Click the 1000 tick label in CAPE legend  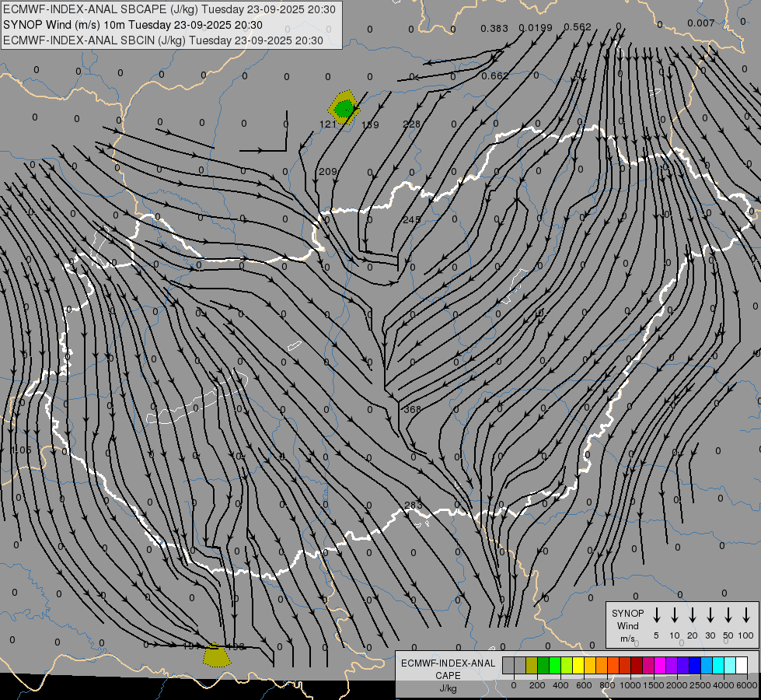click(x=630, y=685)
